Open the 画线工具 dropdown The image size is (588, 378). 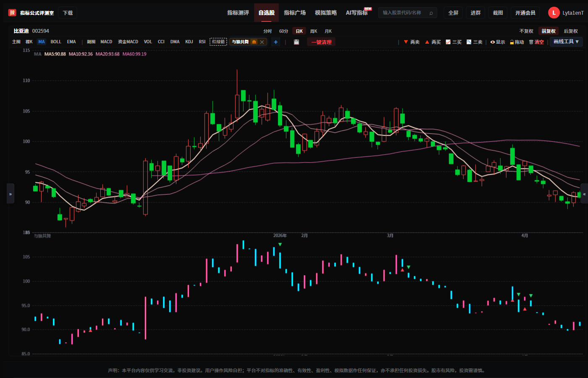tap(566, 42)
